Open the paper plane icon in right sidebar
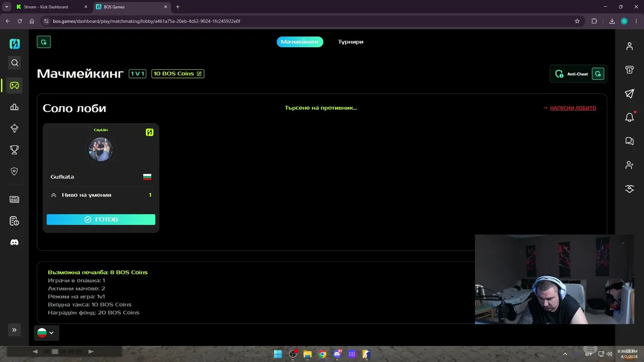644x362 pixels. tap(629, 94)
